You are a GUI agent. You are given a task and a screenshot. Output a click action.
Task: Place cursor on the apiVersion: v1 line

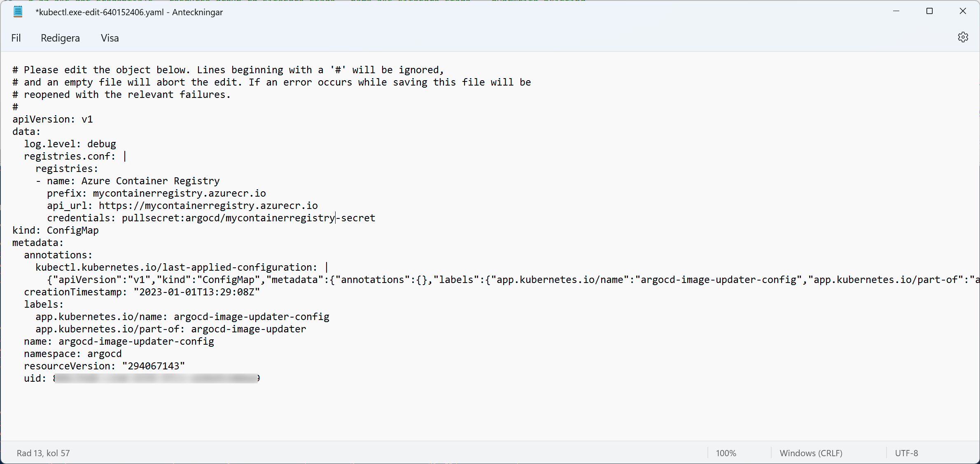[53, 119]
